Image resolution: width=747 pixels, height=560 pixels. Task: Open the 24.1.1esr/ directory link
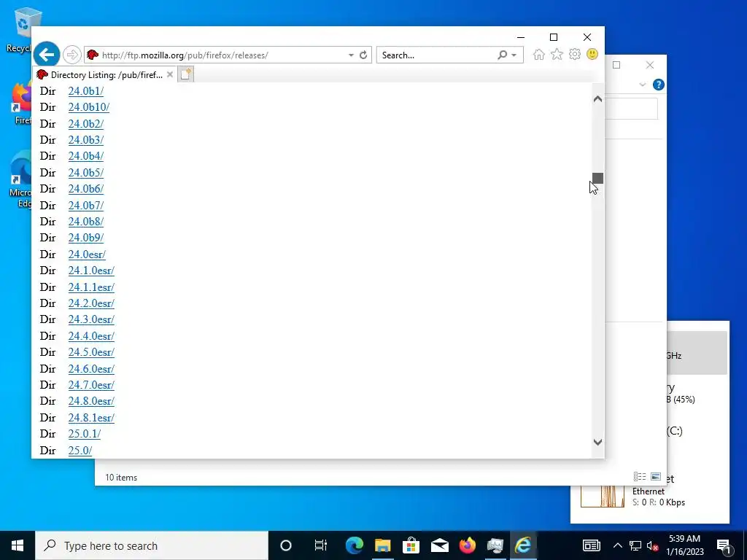click(91, 287)
